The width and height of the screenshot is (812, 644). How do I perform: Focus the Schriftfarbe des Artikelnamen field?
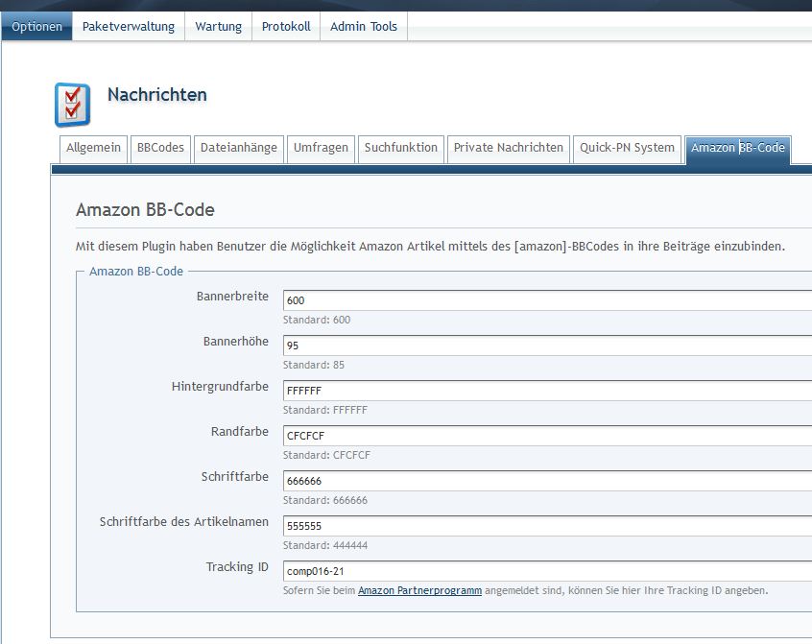(x=547, y=525)
